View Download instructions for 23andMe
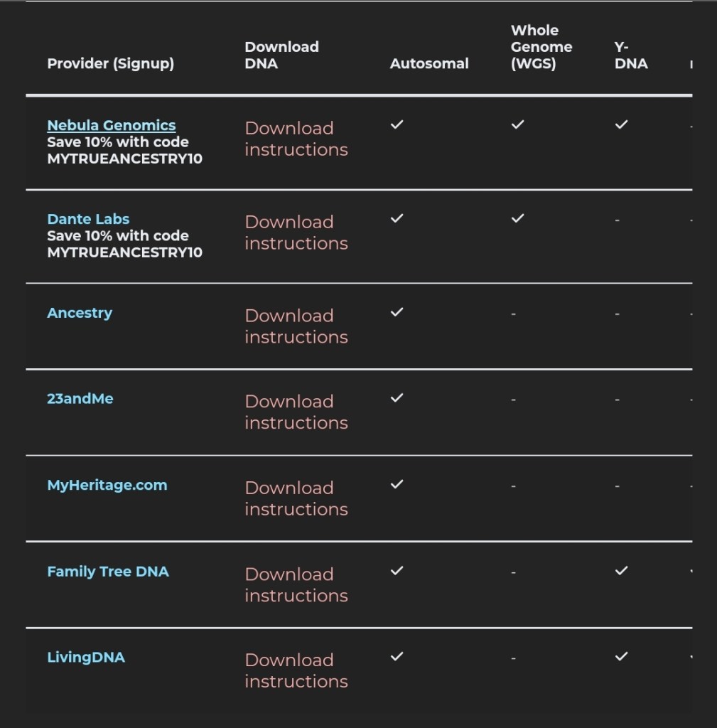This screenshot has width=717, height=728. click(x=296, y=412)
